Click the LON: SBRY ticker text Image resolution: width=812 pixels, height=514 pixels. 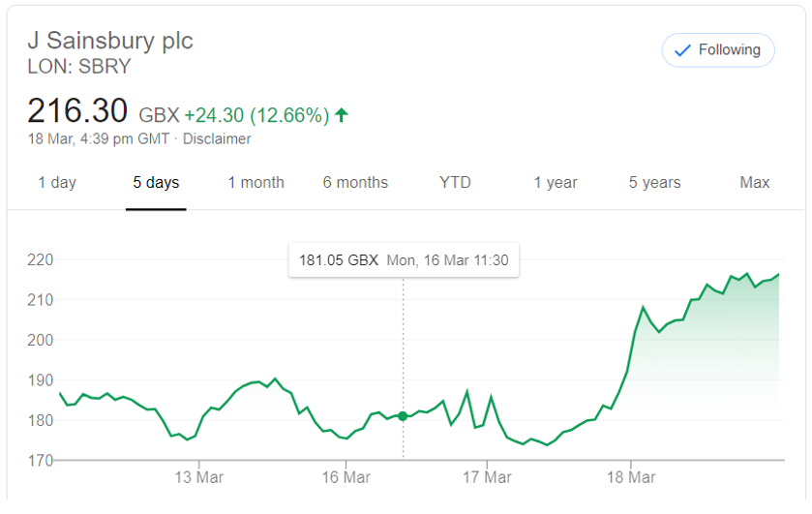79,67
